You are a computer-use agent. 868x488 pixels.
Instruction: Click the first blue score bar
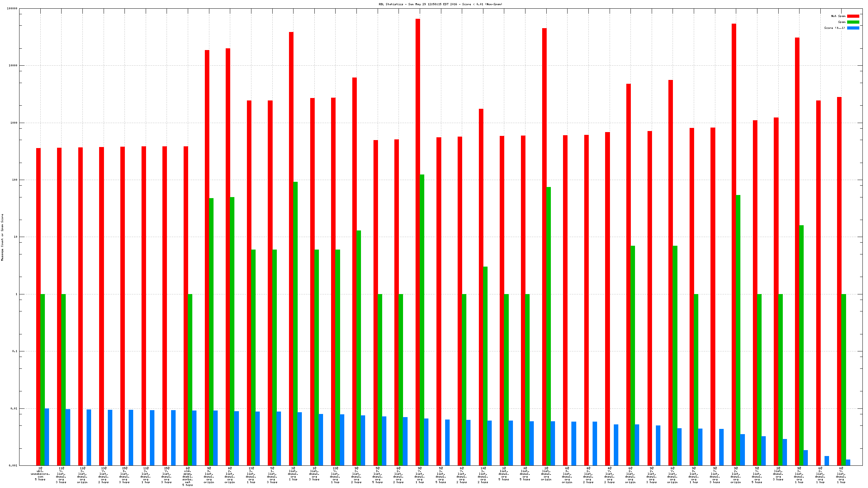click(x=47, y=437)
